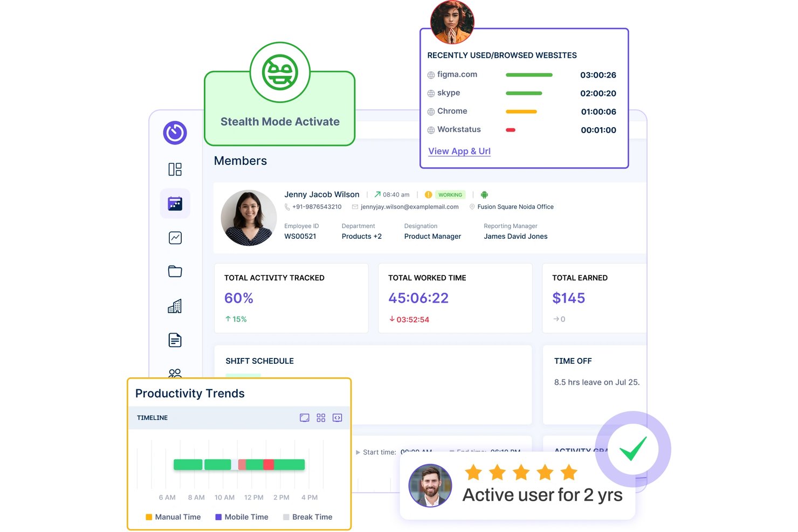
Task: Click the stealth mode mask icon
Action: click(280, 72)
